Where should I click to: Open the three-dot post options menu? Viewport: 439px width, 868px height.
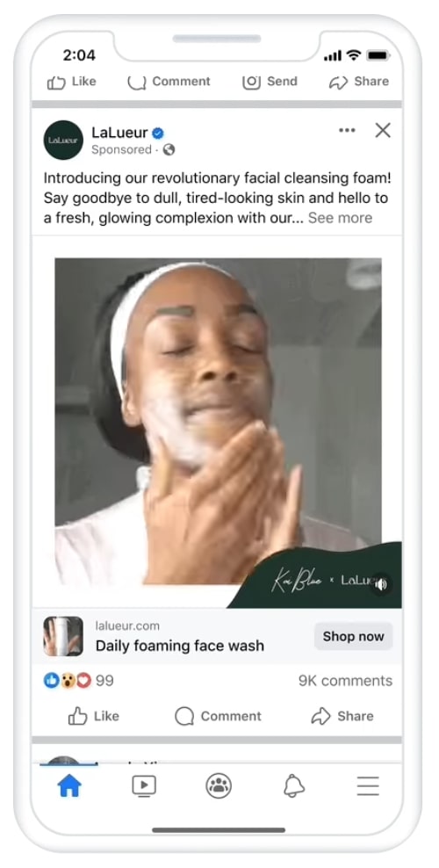click(x=347, y=131)
